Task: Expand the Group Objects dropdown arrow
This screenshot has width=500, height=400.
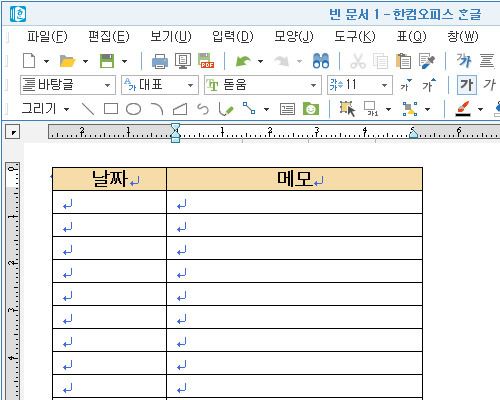Action: click(x=427, y=109)
